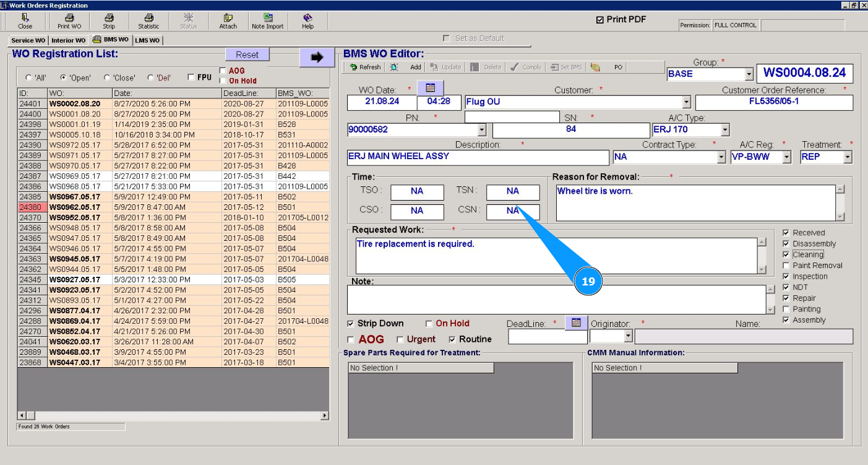Click Refresh in BMS WO Editor
The width and height of the screenshot is (868, 465).
pyautogui.click(x=365, y=67)
